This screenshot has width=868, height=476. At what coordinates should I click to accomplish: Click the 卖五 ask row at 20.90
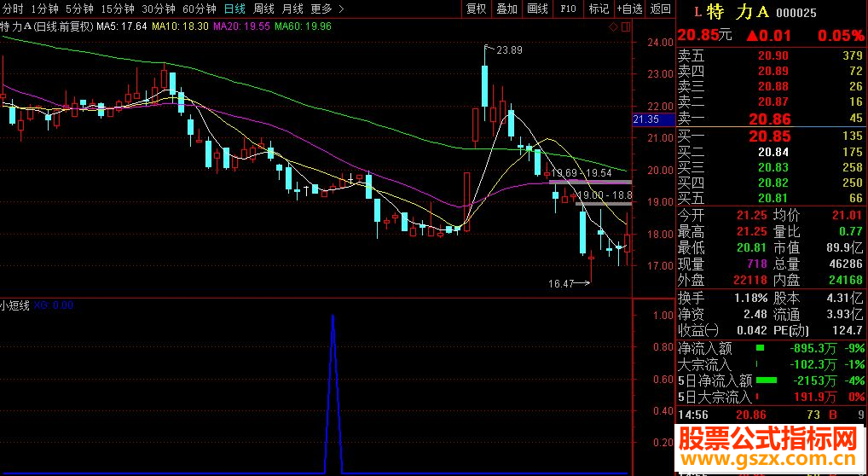771,55
